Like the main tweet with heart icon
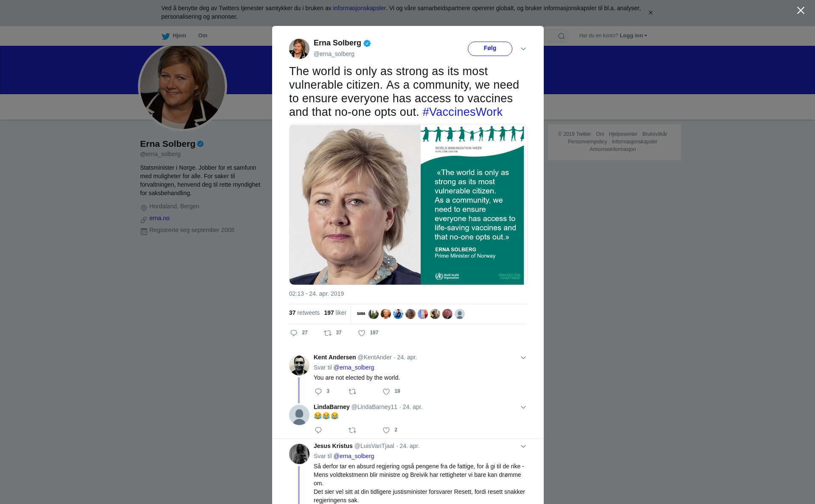The image size is (815, 504). (362, 333)
